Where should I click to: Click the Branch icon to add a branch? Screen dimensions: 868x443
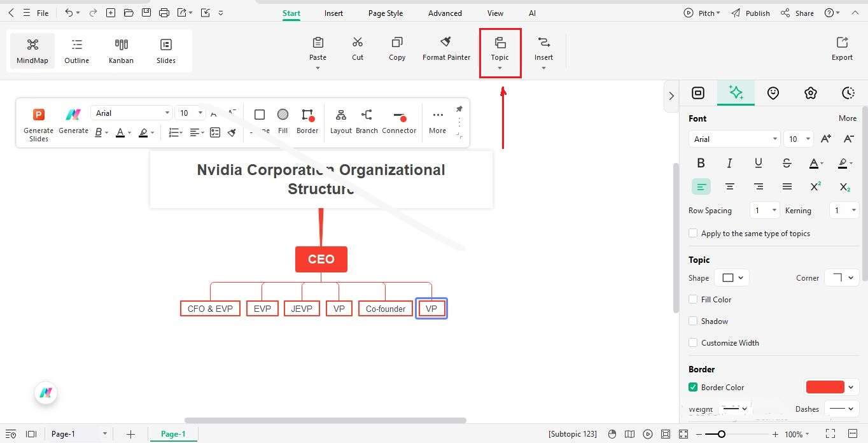[x=367, y=121]
